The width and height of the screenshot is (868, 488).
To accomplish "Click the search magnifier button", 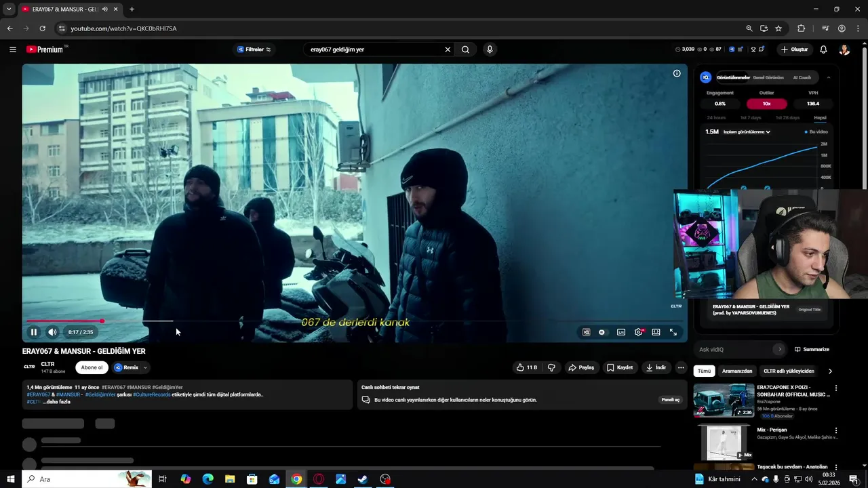I will pos(466,49).
